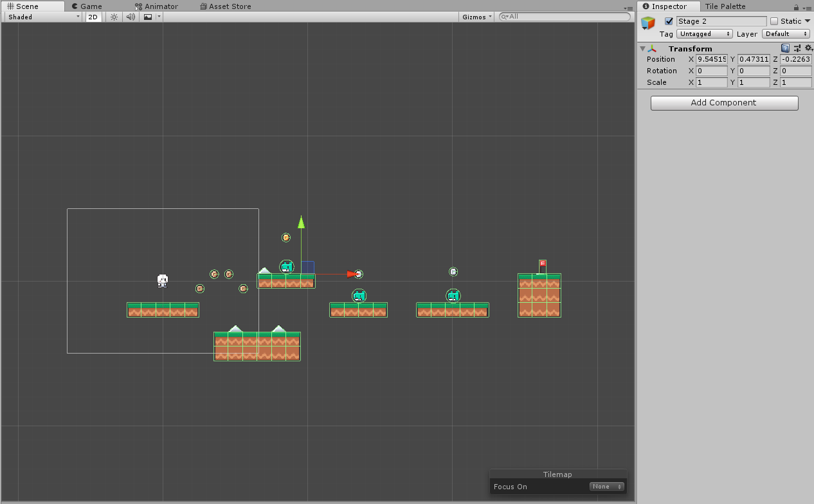Open Transform help reference icon
This screenshot has height=504, width=814.
(x=785, y=48)
